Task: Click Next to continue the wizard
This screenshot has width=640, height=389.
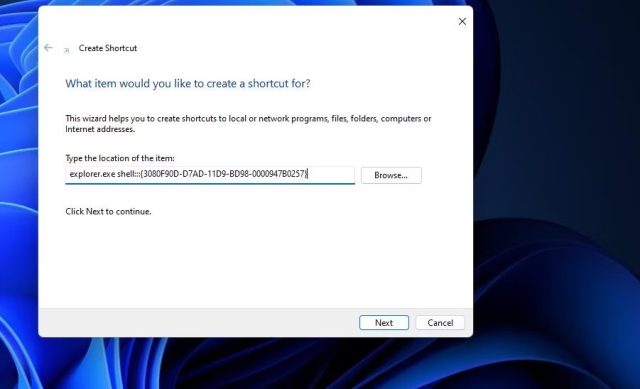Action: 384,322
